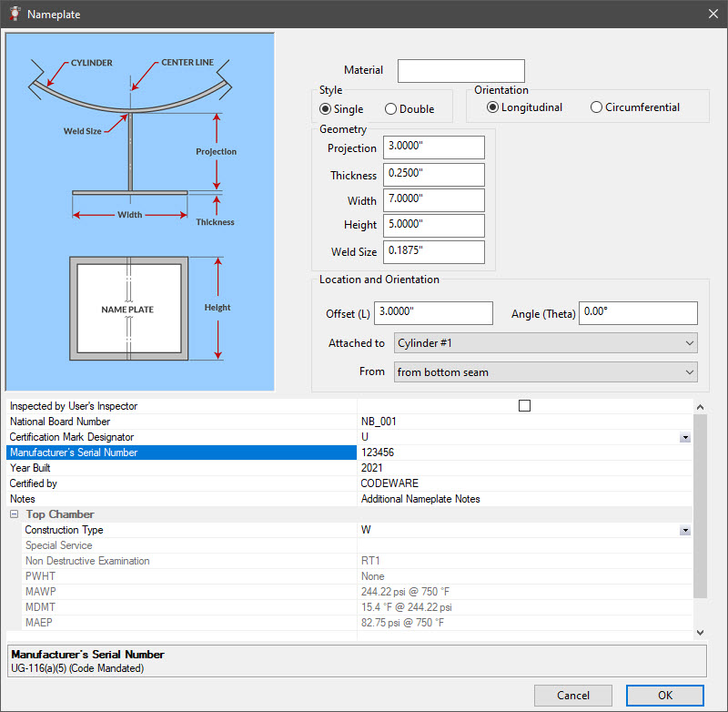This screenshot has height=712, width=728.
Task: Choose Longitudinal orientation
Action: [x=525, y=107]
